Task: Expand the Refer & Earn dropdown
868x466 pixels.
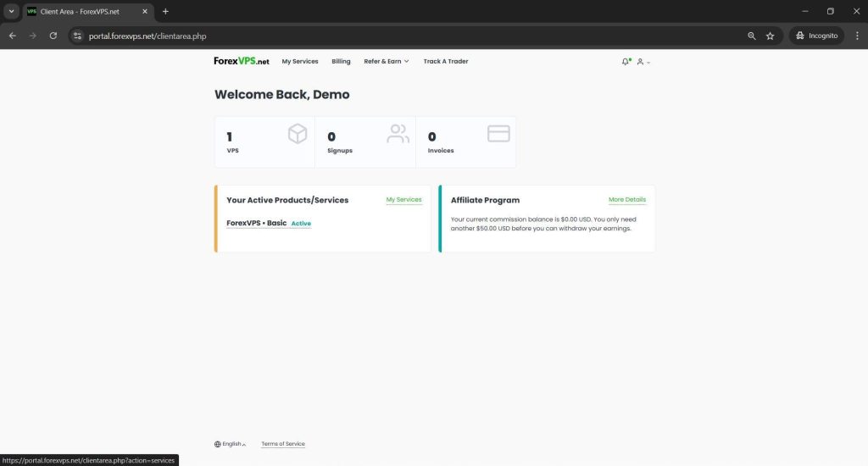Action: 387,62
